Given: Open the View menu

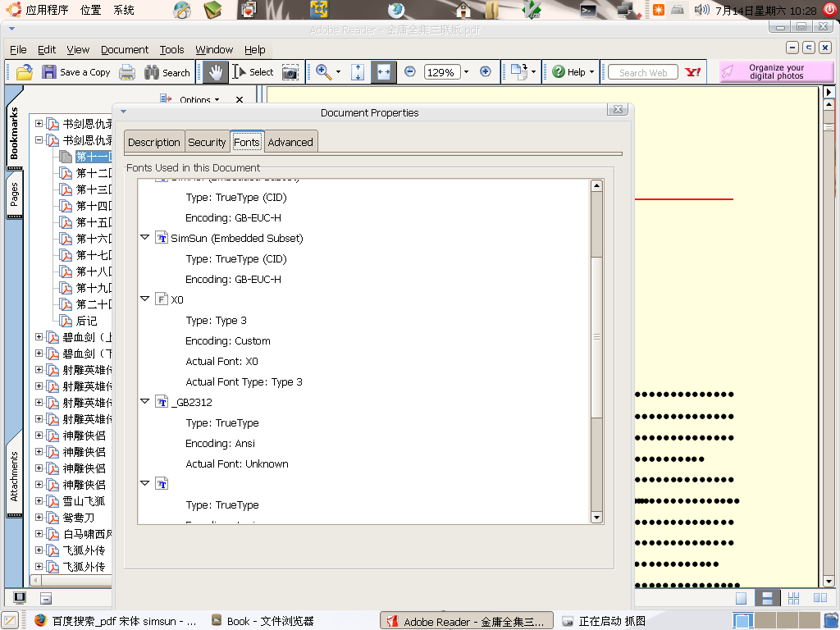Looking at the screenshot, I should pos(78,50).
